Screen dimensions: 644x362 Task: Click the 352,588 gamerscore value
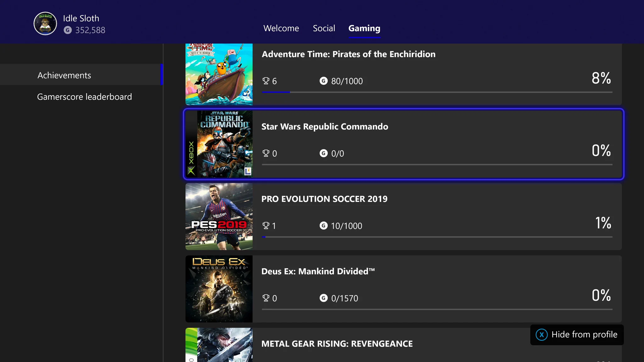(x=90, y=30)
